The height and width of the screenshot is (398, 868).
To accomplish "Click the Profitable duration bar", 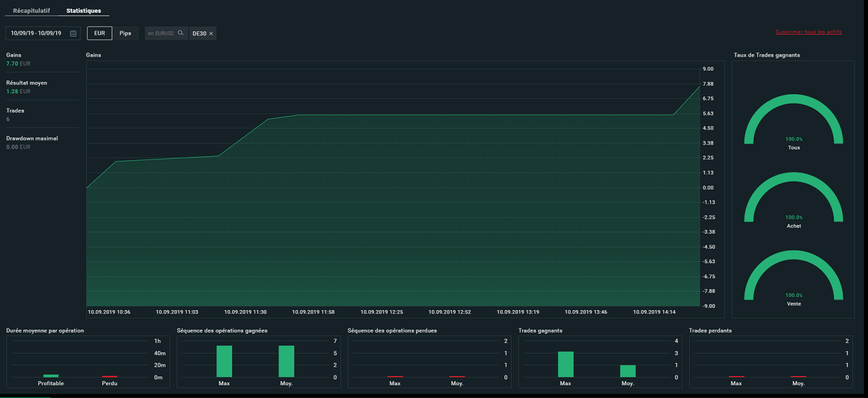I will pos(51,375).
